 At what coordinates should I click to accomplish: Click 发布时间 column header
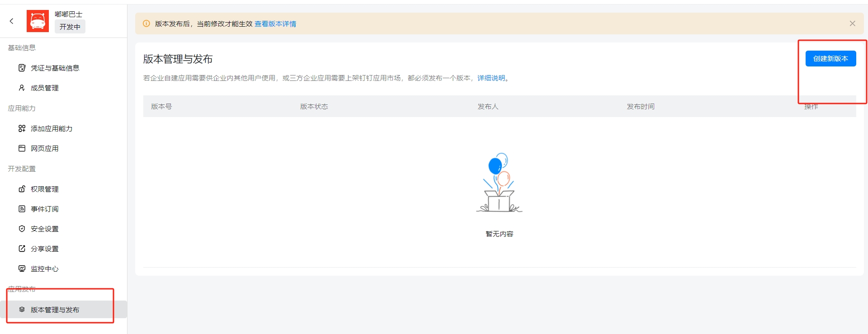click(641, 107)
